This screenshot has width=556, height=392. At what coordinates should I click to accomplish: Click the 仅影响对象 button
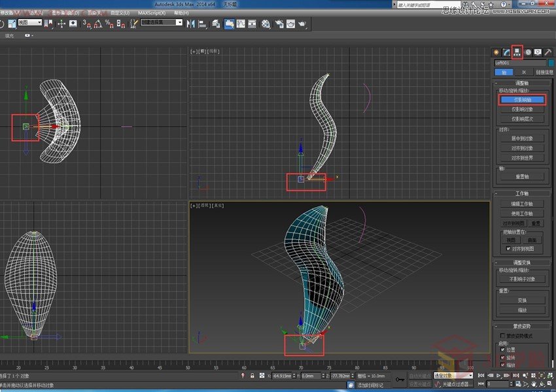pos(523,109)
